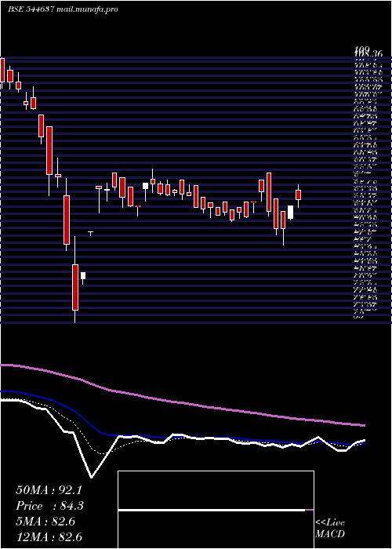
Task: Click the 108.36 price axis label
Action: [x=368, y=54]
